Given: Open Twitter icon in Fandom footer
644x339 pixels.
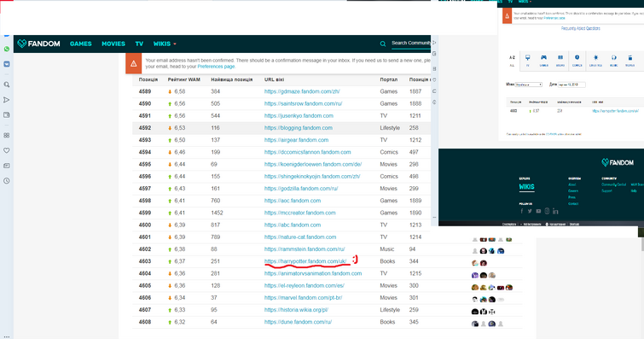Looking at the screenshot, I should coord(530,211).
